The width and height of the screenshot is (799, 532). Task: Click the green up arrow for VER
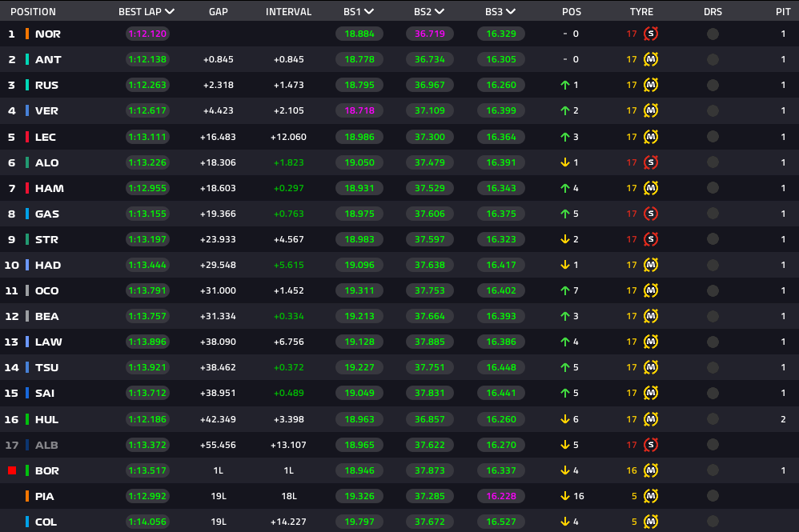[565, 111]
